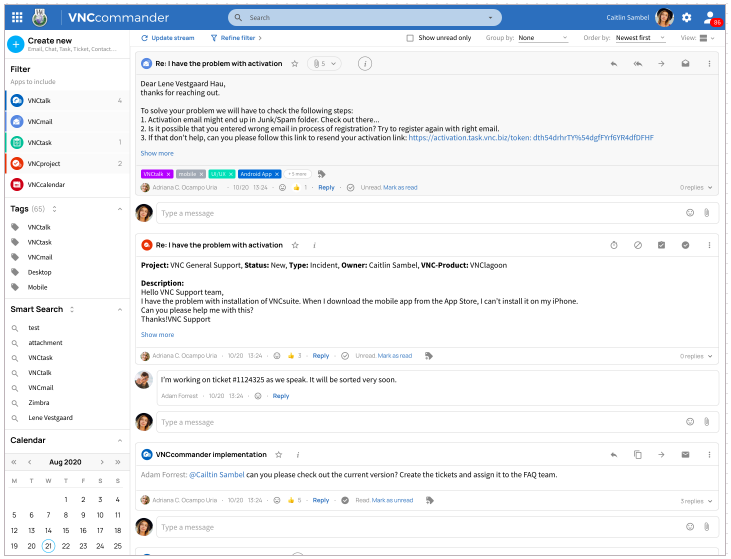
Task: Collapse the Tags section
Action: point(120,209)
